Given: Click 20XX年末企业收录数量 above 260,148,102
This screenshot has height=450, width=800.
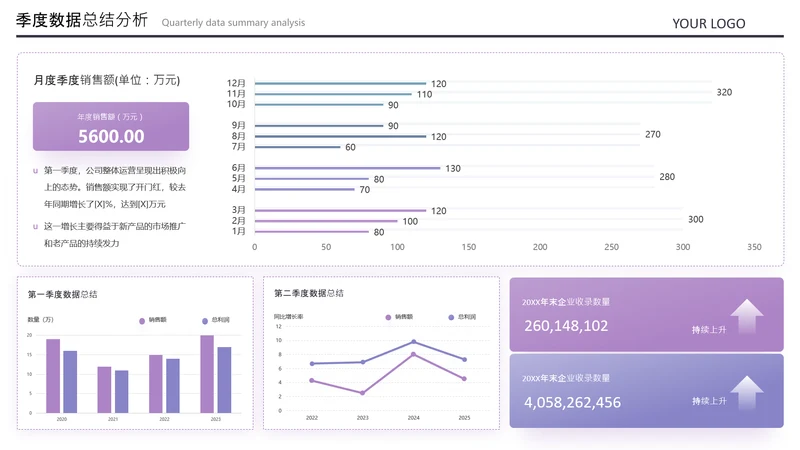Looking at the screenshot, I should point(566,302).
